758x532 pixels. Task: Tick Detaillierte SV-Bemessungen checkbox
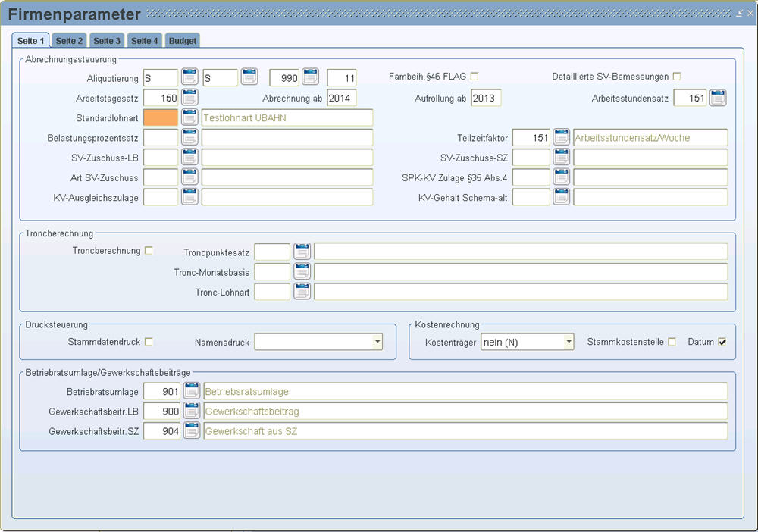[x=677, y=76]
